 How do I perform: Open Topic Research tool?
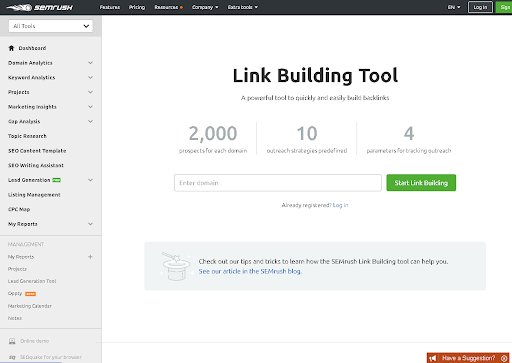(x=27, y=136)
